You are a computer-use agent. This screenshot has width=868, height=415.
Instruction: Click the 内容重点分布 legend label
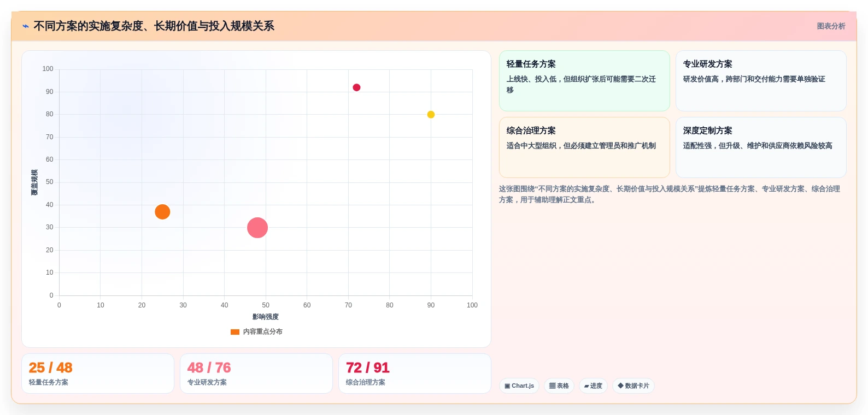click(x=263, y=331)
